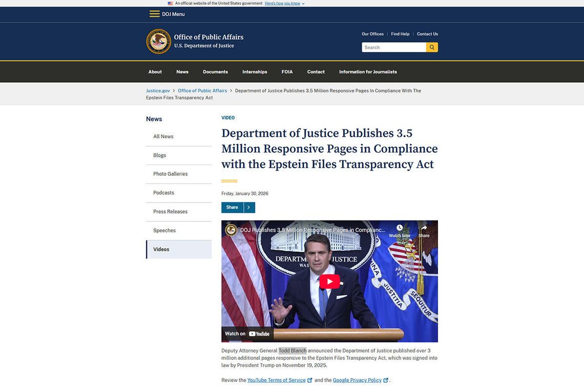Click the Office of Public Affairs breadcrumb

point(202,91)
